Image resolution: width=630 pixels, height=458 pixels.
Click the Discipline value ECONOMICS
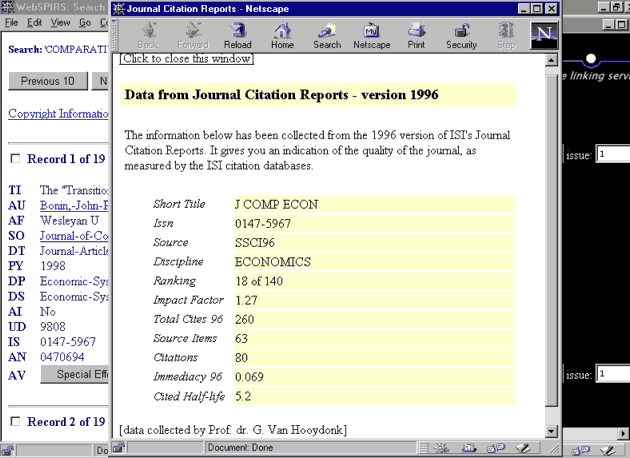tap(273, 262)
